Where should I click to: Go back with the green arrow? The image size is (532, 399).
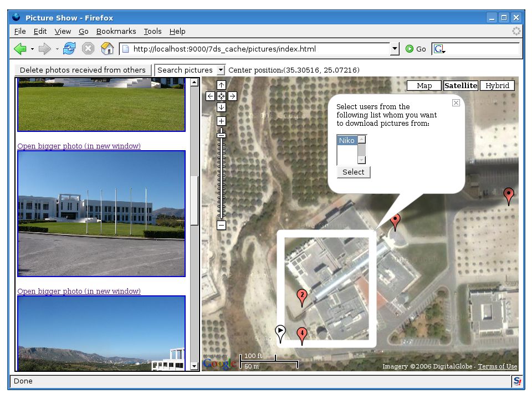click(20, 49)
